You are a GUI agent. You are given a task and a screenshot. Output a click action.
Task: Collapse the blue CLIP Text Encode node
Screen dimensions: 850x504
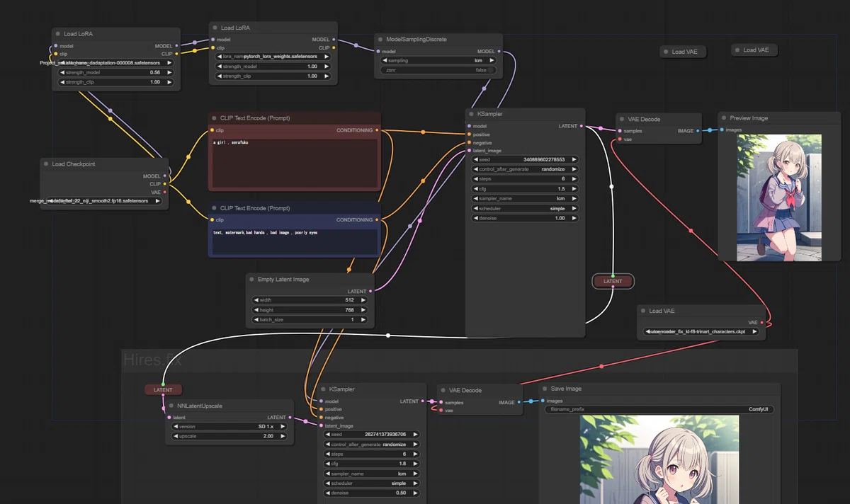click(x=214, y=208)
